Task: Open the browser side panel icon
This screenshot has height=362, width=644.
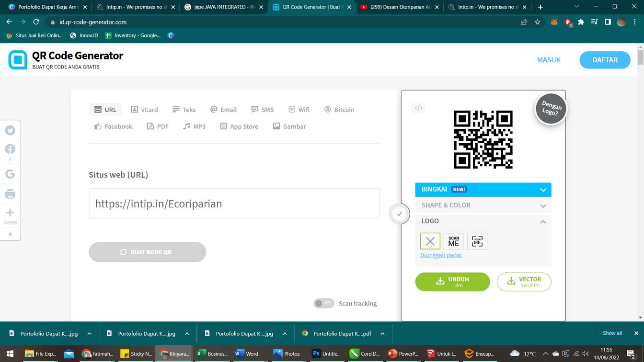Action: (608, 22)
